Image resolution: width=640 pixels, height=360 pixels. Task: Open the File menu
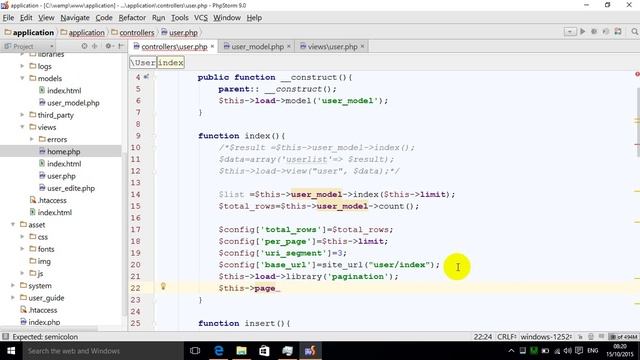[x=9, y=18]
